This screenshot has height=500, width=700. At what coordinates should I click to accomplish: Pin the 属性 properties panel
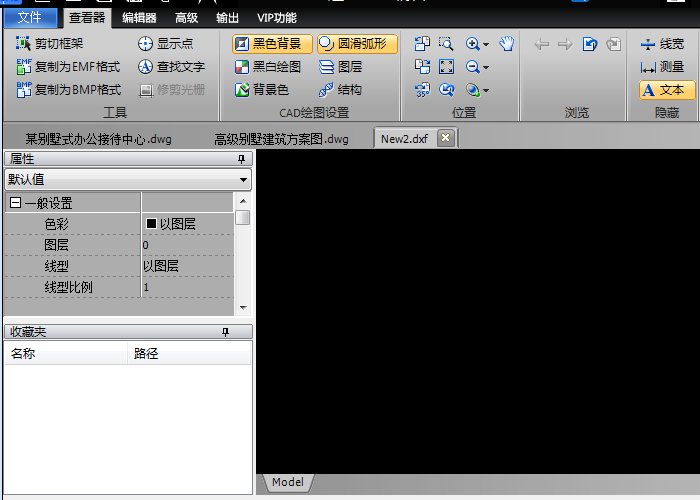click(241, 159)
